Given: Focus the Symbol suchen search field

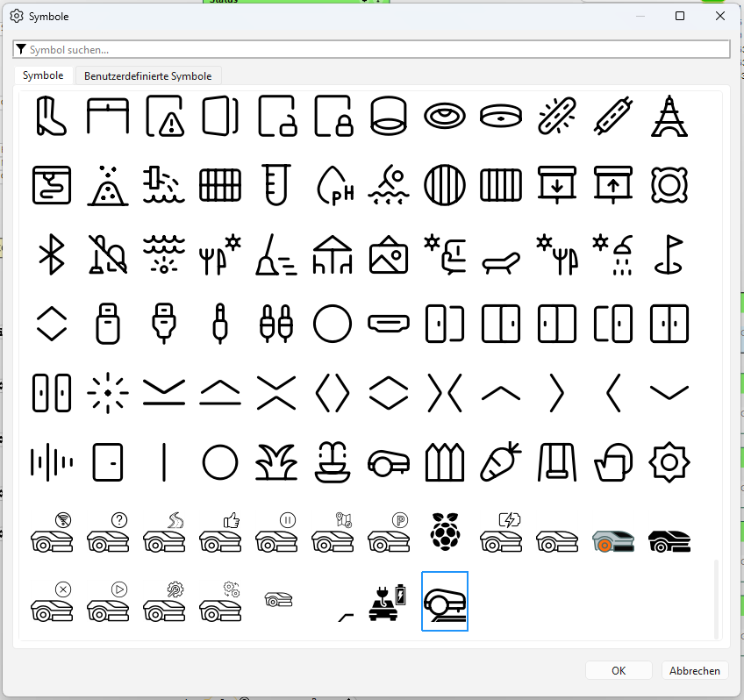Looking at the screenshot, I should point(371,49).
